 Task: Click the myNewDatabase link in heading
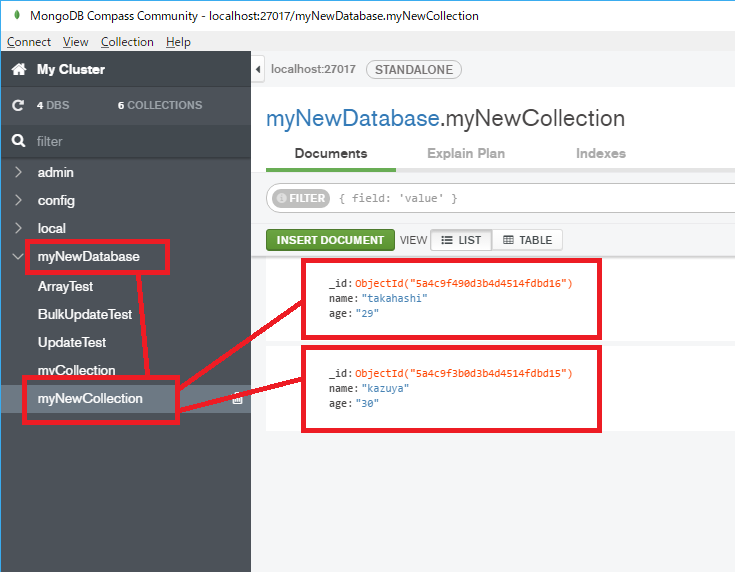353,118
